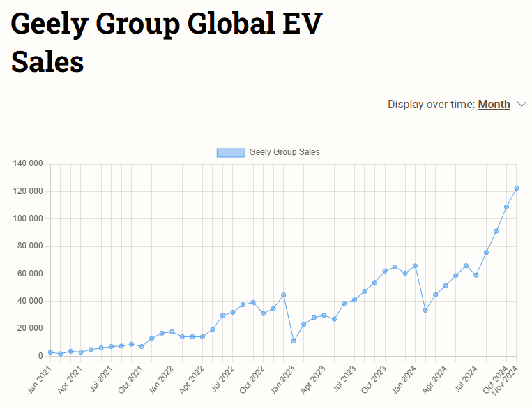
Task: Click the chevron next to Month
Action: [522, 104]
